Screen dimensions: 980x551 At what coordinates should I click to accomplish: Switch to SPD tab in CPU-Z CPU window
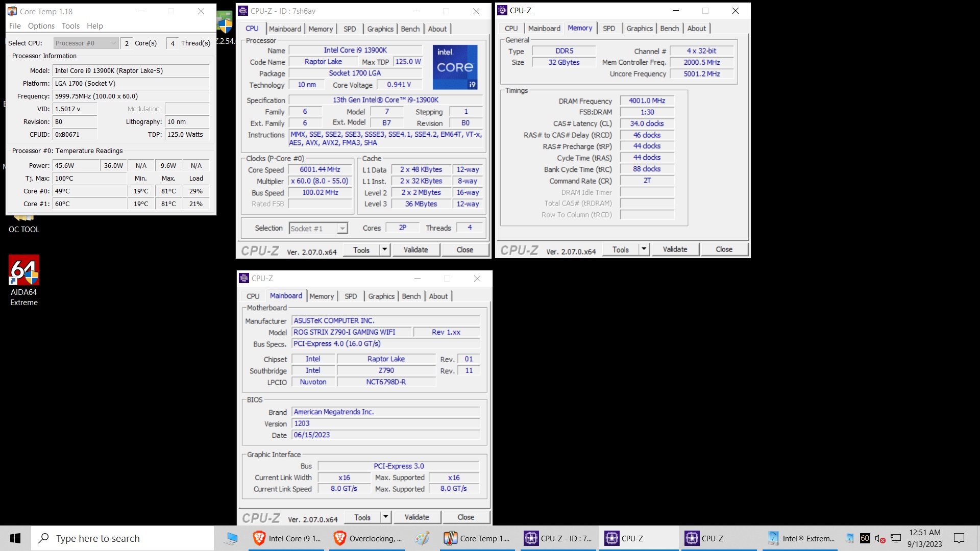click(x=350, y=29)
